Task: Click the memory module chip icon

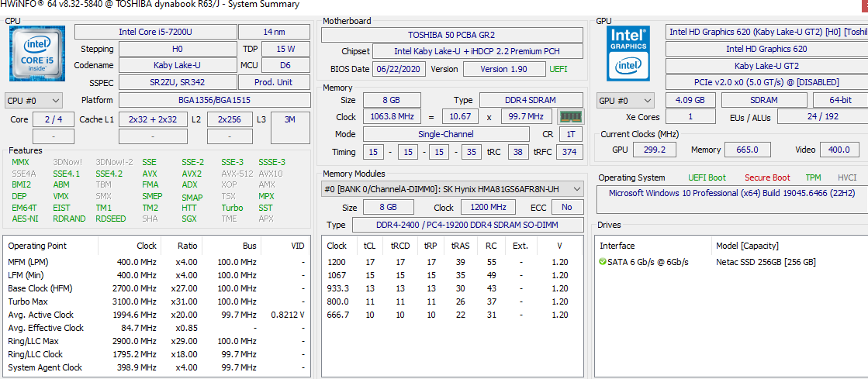Action: tap(569, 117)
